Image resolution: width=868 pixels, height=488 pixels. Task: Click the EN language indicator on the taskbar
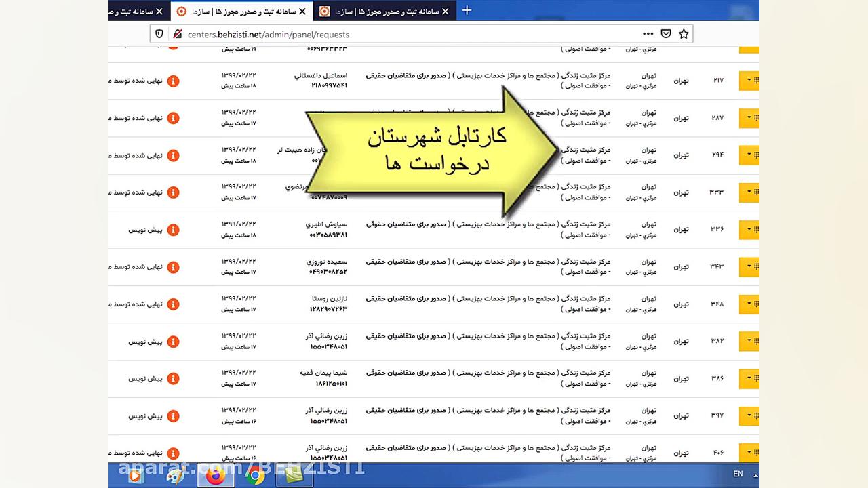(x=738, y=474)
